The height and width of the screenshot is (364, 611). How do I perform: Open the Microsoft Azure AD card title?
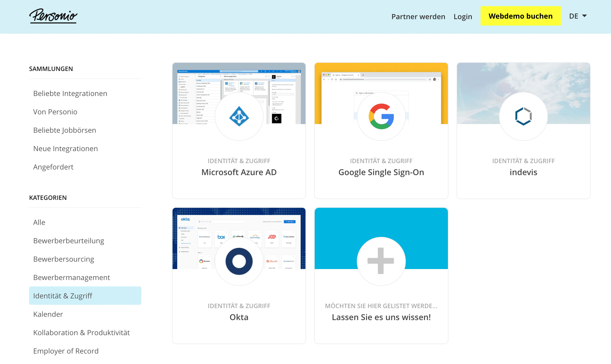239,172
